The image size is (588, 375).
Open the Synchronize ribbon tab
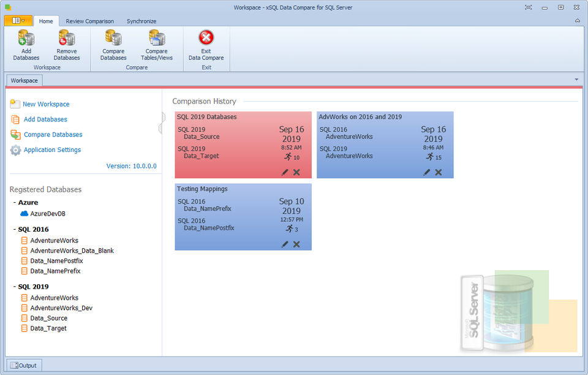(x=141, y=21)
